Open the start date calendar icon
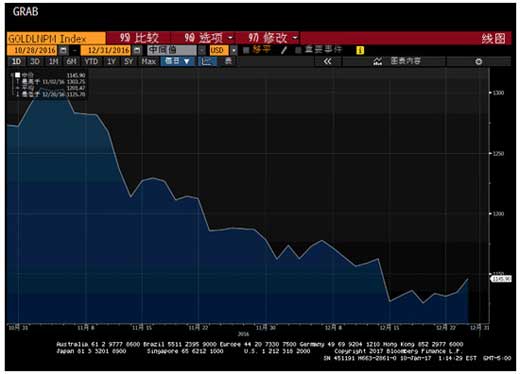 tap(63, 50)
